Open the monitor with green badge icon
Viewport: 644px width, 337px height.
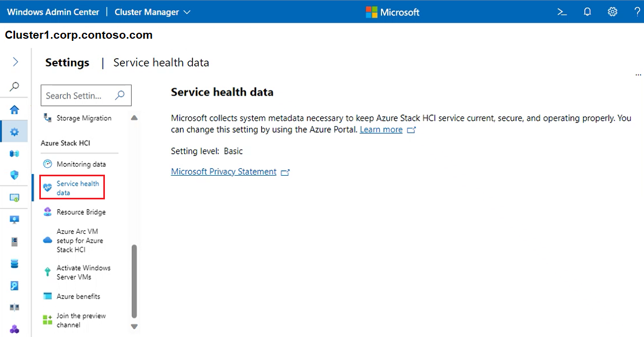click(15, 198)
